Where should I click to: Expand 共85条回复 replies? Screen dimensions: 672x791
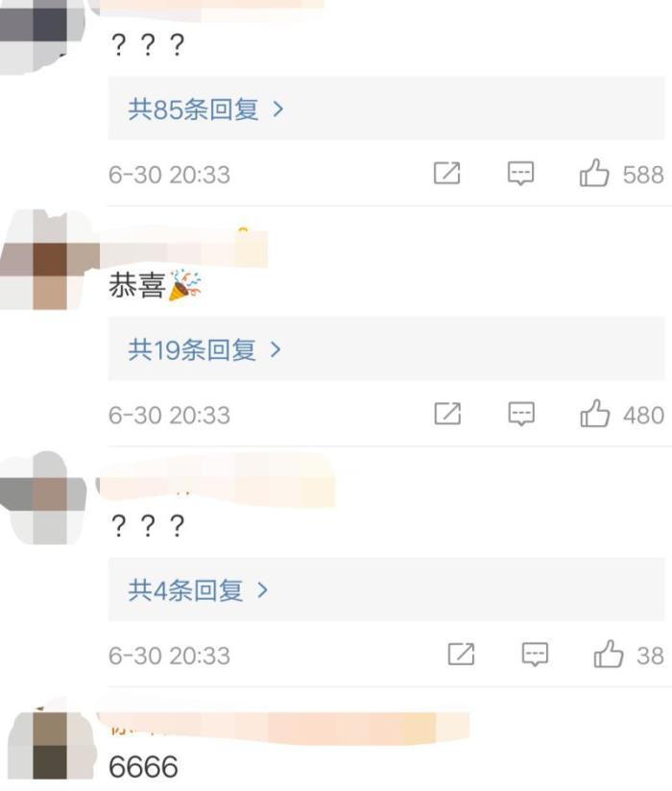tap(205, 109)
